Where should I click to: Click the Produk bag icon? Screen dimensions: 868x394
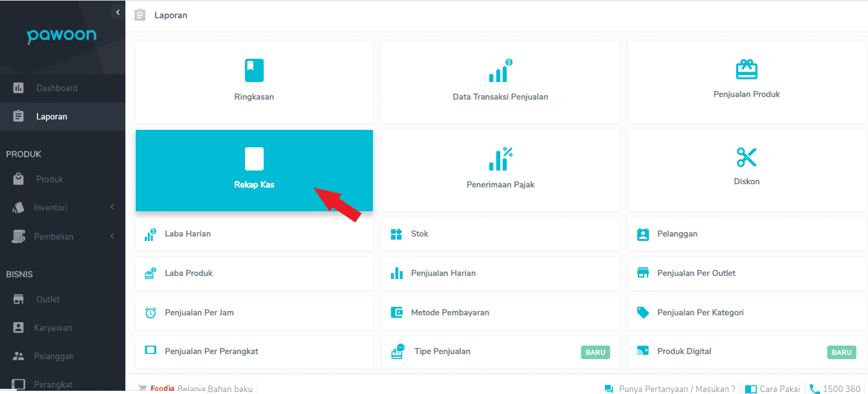[19, 179]
